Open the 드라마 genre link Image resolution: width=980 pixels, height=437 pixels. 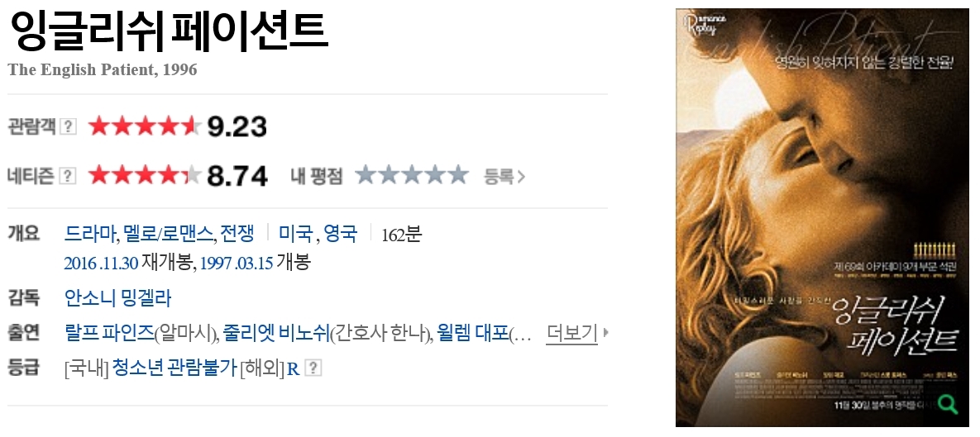point(90,234)
